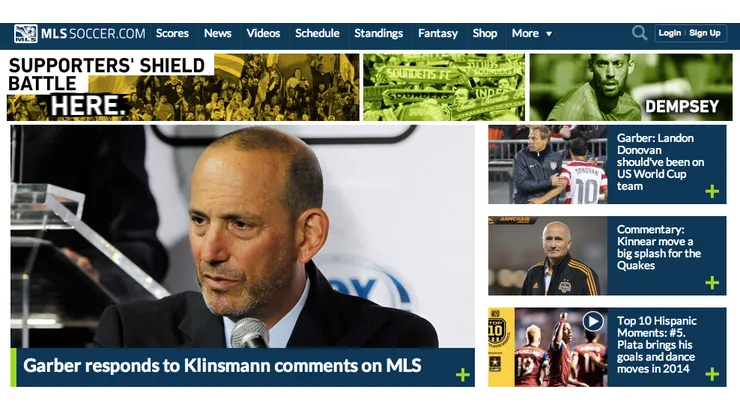740x416 pixels.
Task: Open the Standings navigation item
Action: pos(378,34)
